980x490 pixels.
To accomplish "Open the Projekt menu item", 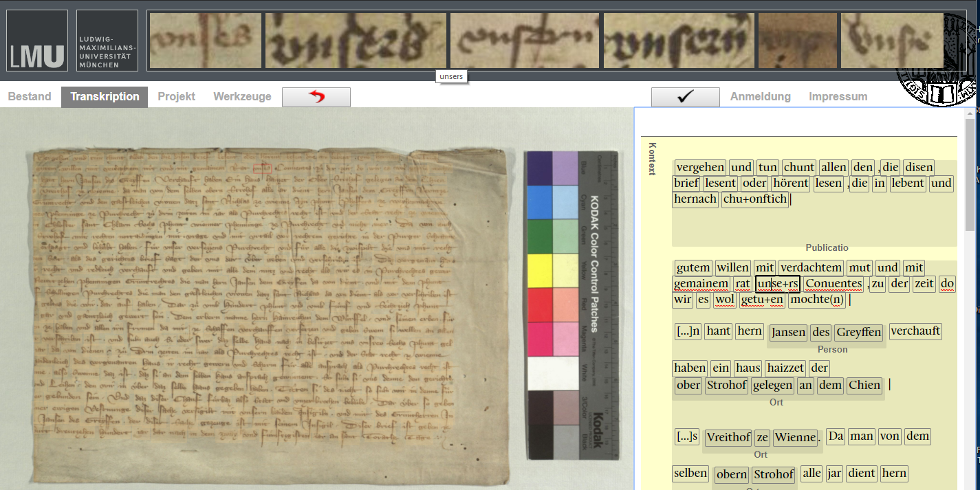I will pyautogui.click(x=177, y=97).
